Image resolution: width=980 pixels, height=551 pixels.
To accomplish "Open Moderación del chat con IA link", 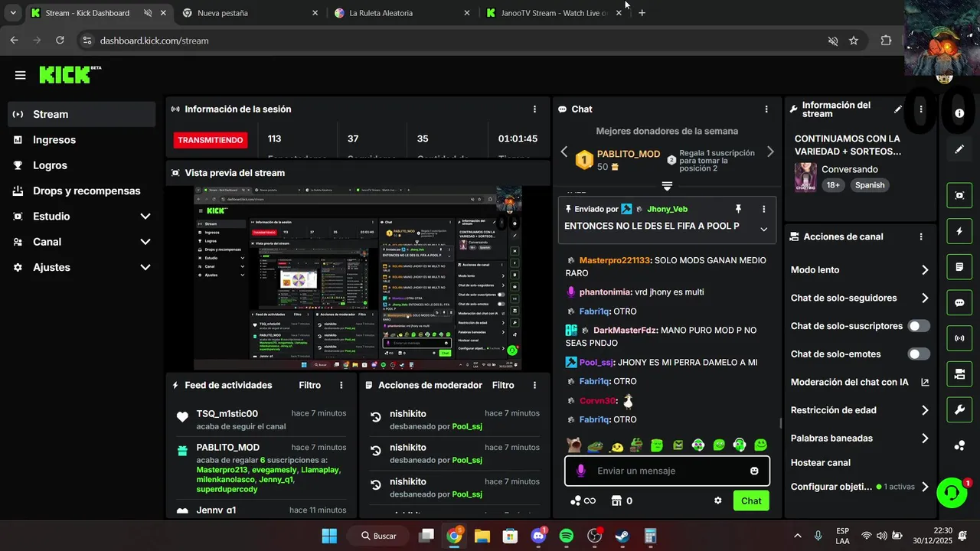I will click(860, 382).
